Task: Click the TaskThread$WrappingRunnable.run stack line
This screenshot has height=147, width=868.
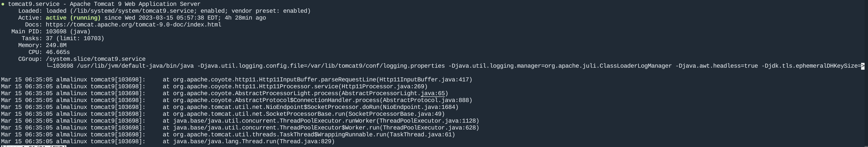Action: pos(309,135)
